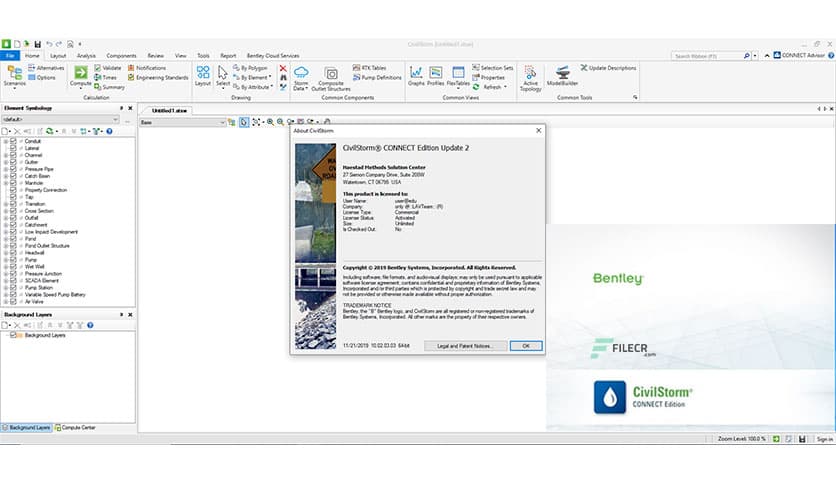Open the Times tool

point(105,77)
